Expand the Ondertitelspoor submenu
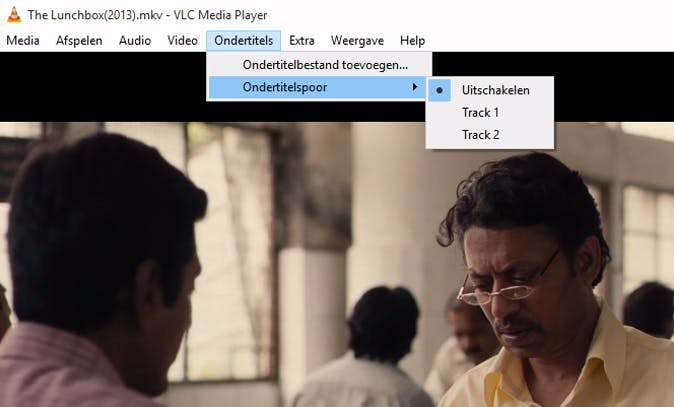 [x=318, y=87]
